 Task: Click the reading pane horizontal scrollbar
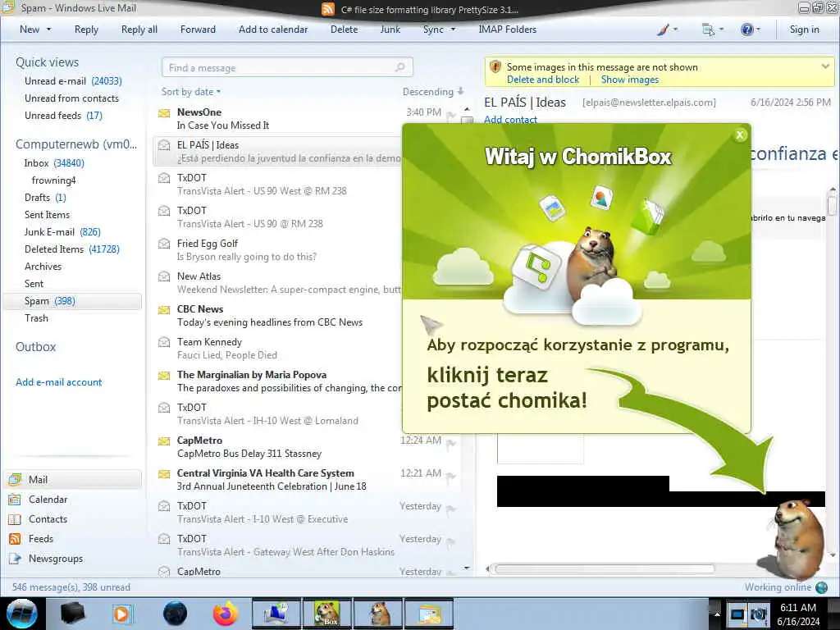tap(605, 569)
